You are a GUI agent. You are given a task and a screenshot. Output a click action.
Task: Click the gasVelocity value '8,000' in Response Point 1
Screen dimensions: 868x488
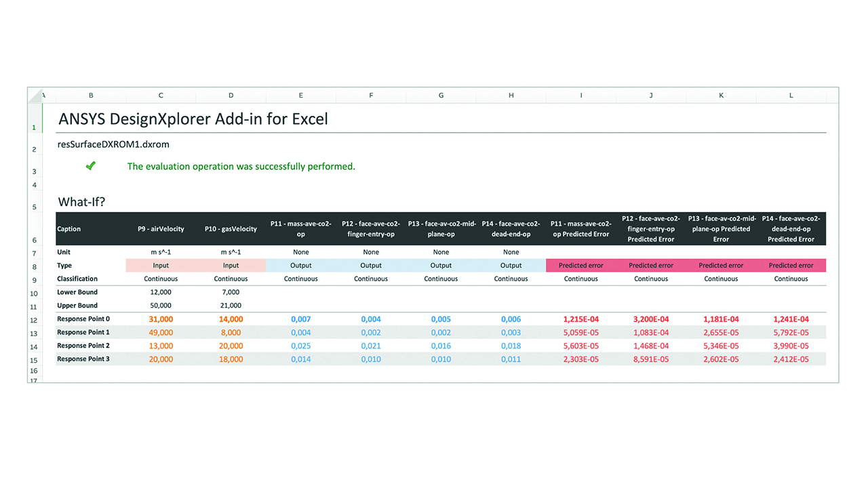click(x=231, y=333)
